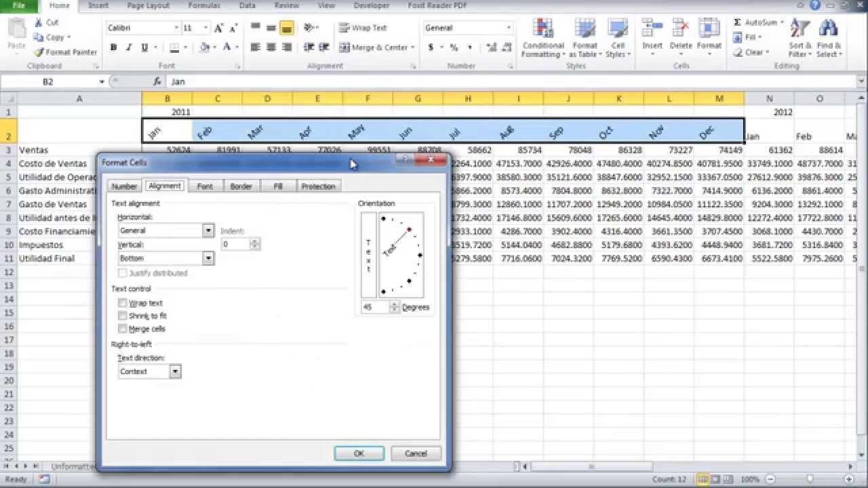
Task: Open the Formulas ribbon tab
Action: (203, 5)
